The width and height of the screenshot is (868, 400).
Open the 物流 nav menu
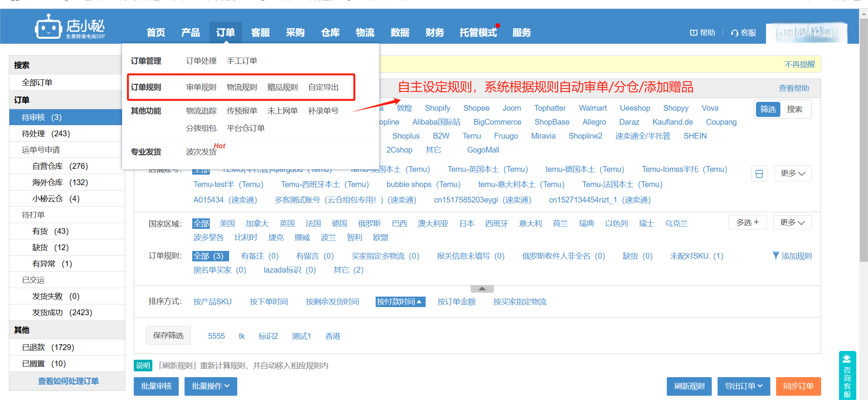point(365,33)
